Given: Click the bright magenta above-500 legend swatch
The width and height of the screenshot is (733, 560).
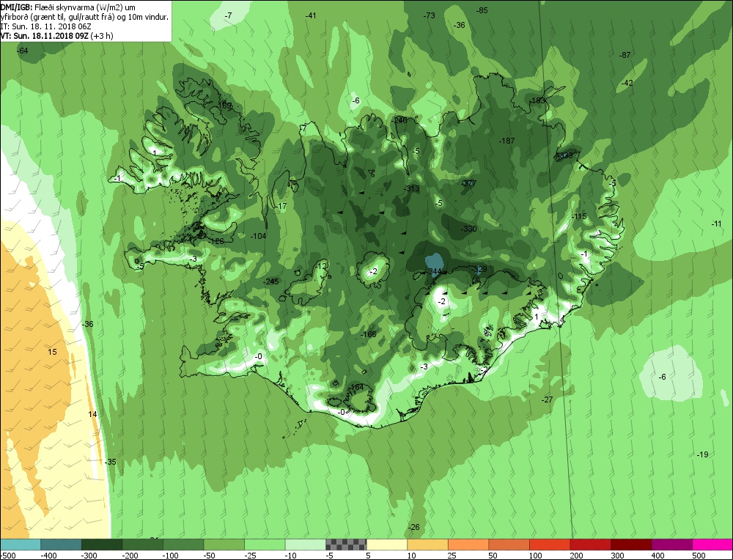Looking at the screenshot, I should pos(712,545).
